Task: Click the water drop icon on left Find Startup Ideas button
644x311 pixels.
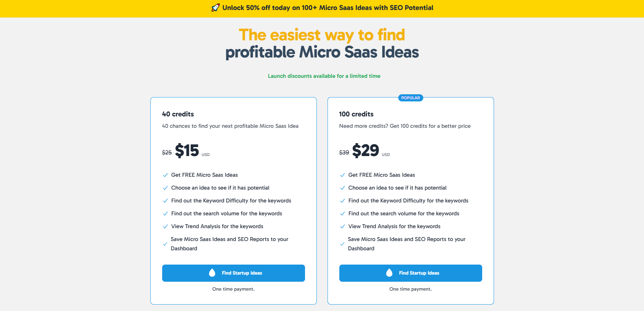Action: [x=213, y=273]
